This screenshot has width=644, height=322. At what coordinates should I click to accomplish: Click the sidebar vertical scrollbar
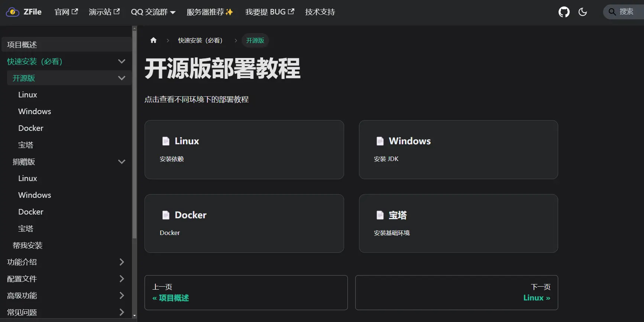pos(135,149)
